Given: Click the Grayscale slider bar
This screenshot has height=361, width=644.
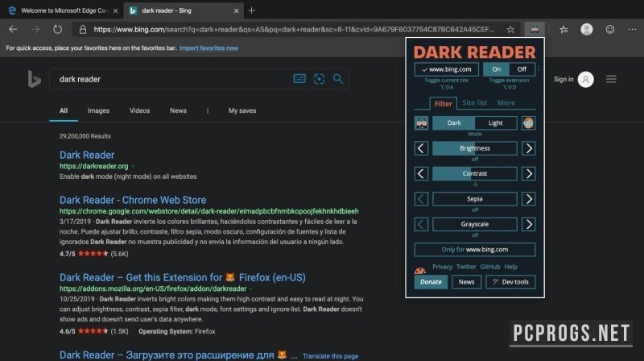Looking at the screenshot, I should tap(475, 225).
